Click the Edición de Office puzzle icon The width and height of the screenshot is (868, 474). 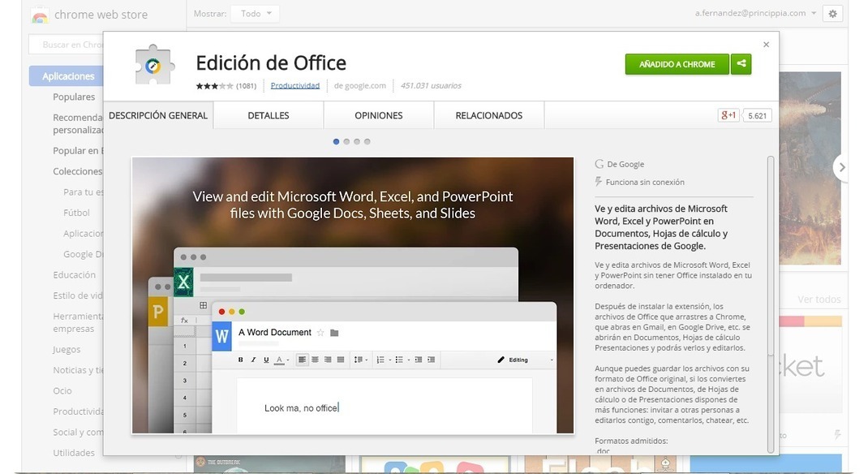[154, 66]
